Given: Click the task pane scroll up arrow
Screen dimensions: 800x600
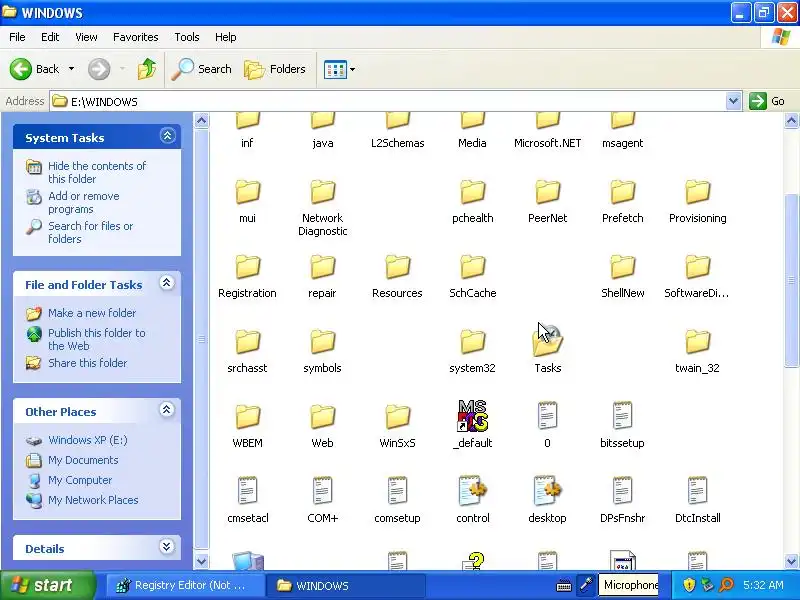Looking at the screenshot, I should 202,121.
